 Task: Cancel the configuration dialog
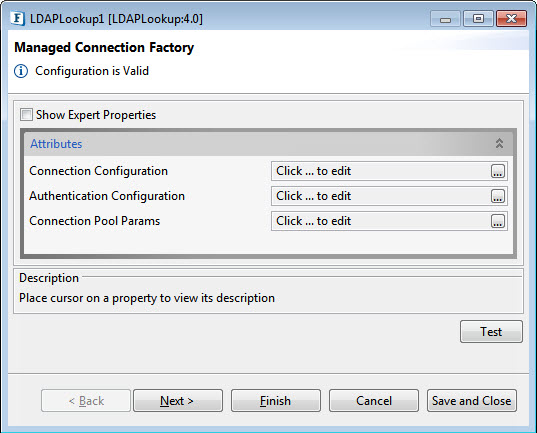click(374, 400)
